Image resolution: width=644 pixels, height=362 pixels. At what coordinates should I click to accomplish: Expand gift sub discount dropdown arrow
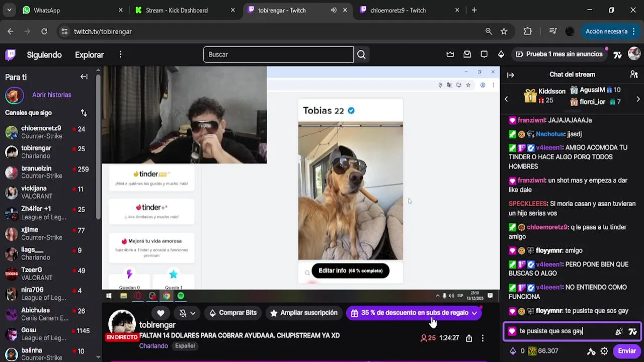(474, 313)
